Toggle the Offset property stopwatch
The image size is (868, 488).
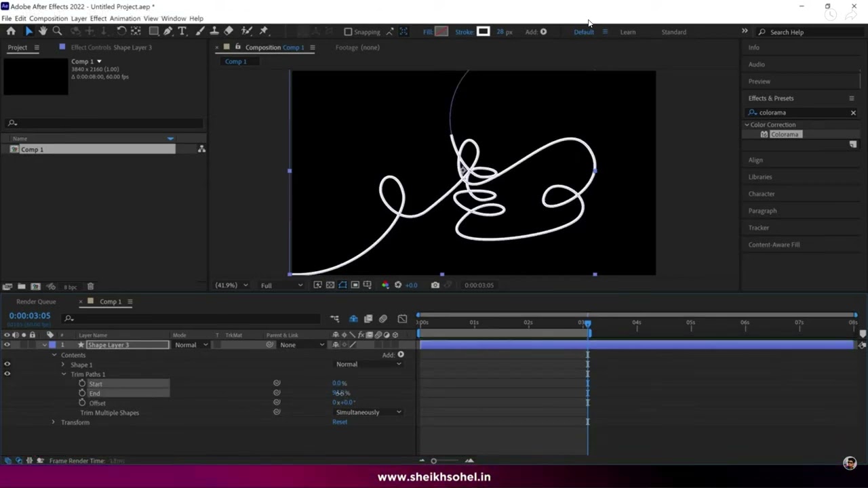[x=82, y=403]
